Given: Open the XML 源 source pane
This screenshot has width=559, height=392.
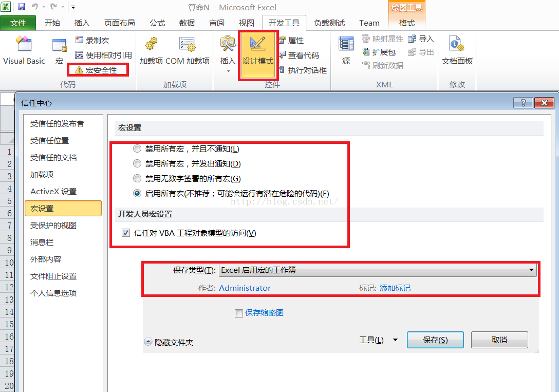Looking at the screenshot, I should [346, 50].
